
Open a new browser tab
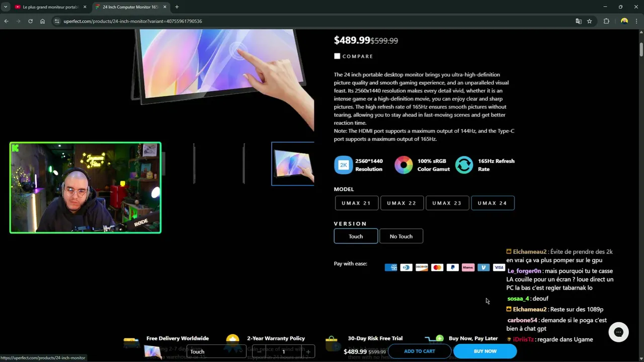click(177, 7)
